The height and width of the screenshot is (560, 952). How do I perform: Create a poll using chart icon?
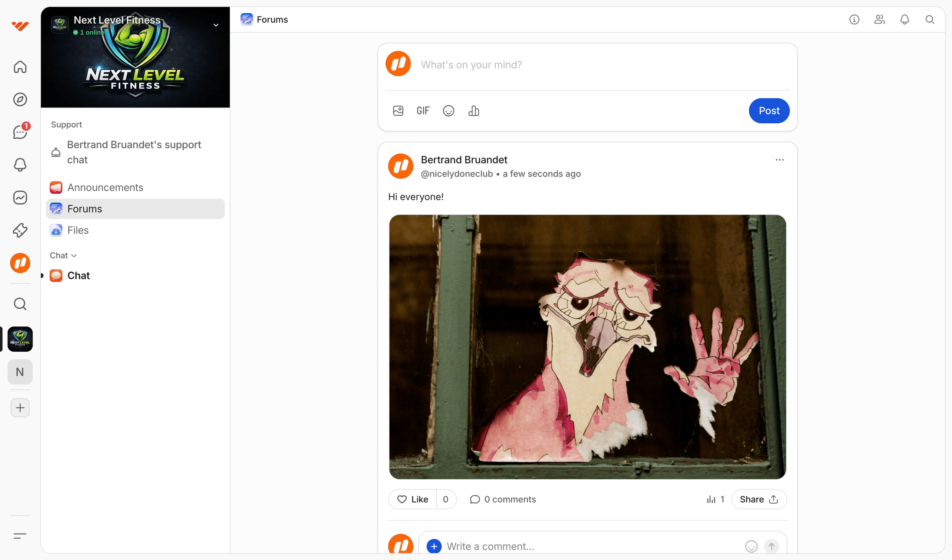(474, 111)
